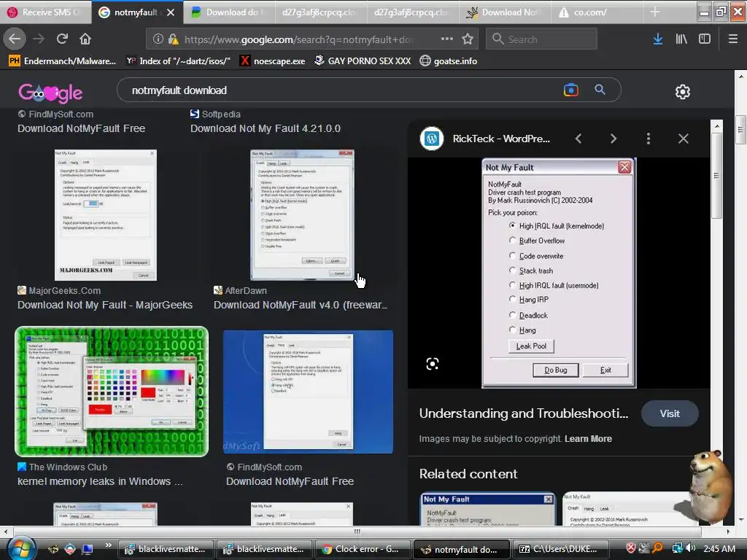The height and width of the screenshot is (560, 747).
Task: Open FindMySoft blue background thumbnail
Action: pos(308,392)
